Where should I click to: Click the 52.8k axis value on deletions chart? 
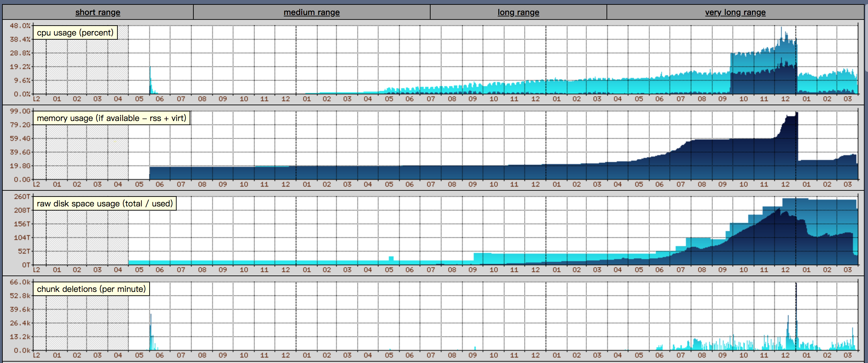pyautogui.click(x=20, y=296)
